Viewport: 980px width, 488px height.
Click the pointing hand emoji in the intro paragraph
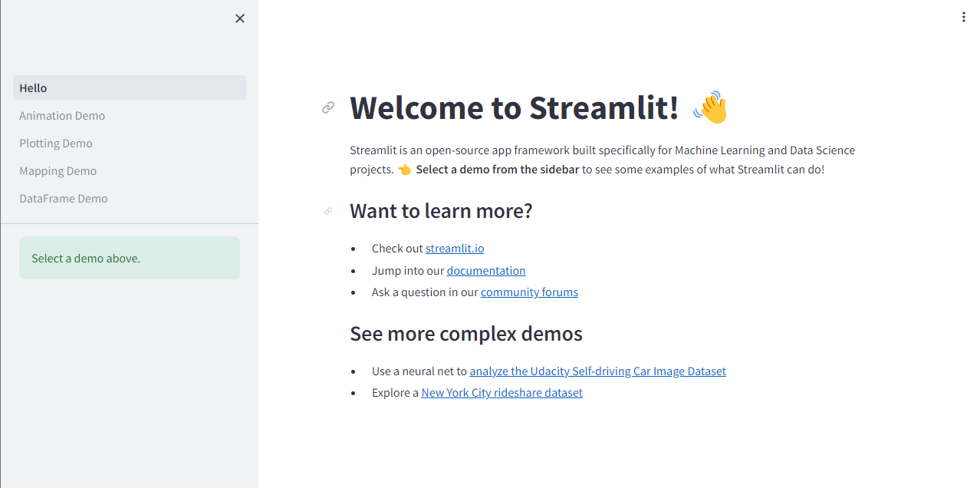405,170
